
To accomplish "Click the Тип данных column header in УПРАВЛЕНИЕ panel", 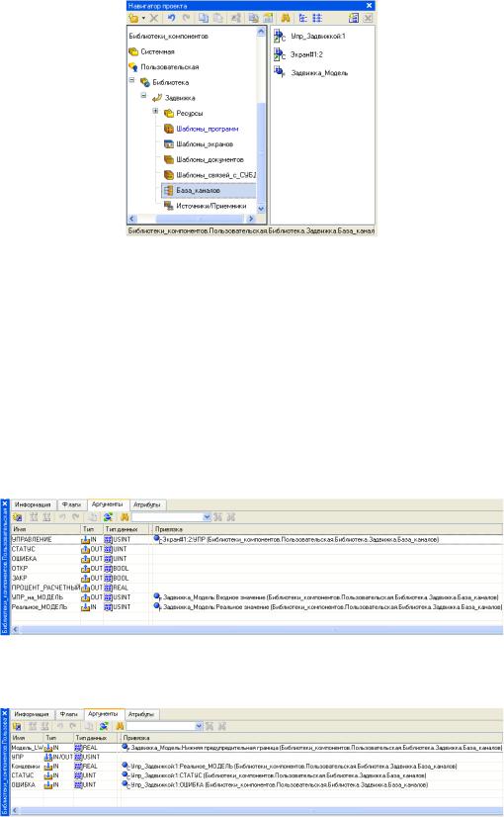I will (126, 529).
